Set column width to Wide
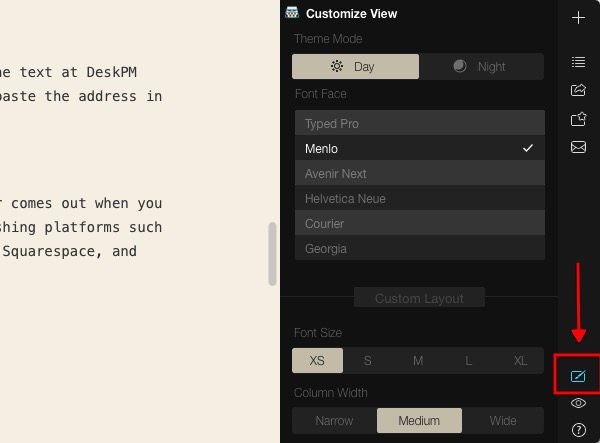Image resolution: width=600 pixels, height=443 pixels. click(503, 421)
